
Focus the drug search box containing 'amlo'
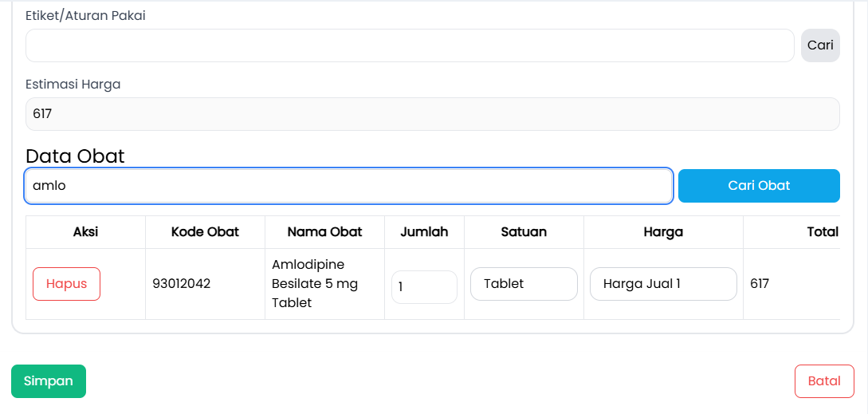pyautogui.click(x=348, y=186)
